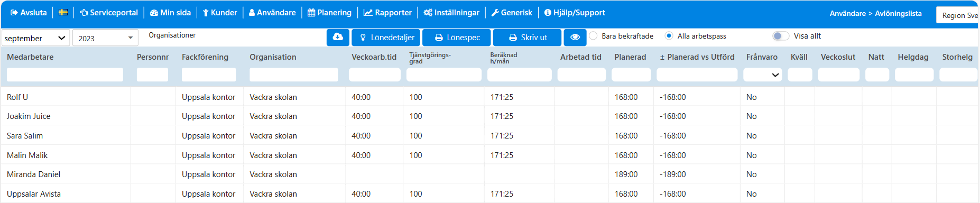980x203 pixels.
Task: Open Rapporter with the chart icon
Action: (387, 13)
